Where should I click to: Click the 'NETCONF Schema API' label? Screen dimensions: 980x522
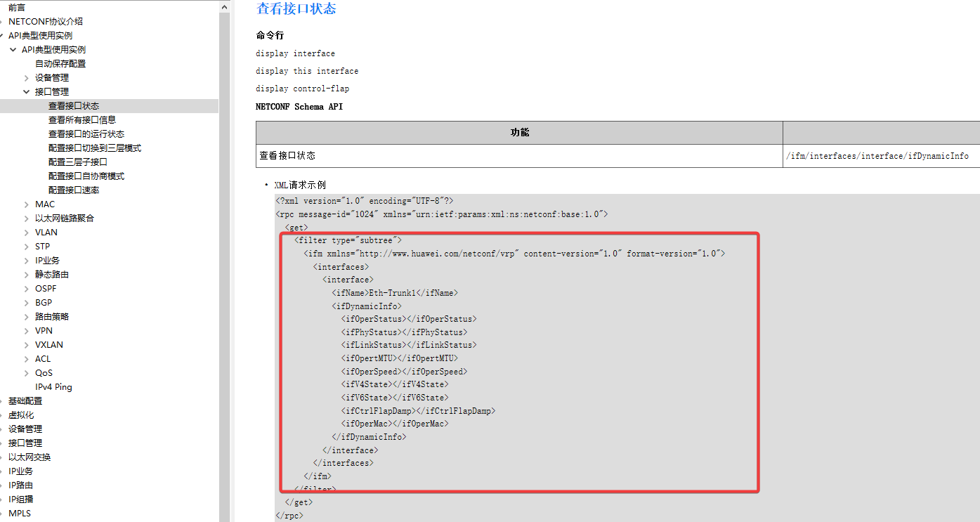coord(299,107)
